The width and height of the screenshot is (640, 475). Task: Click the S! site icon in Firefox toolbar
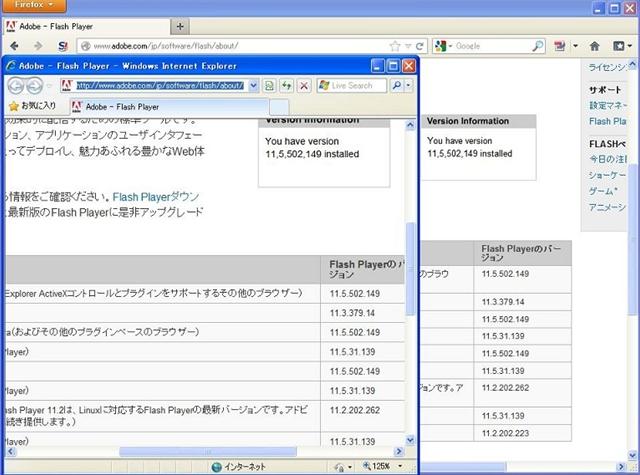click(x=62, y=46)
